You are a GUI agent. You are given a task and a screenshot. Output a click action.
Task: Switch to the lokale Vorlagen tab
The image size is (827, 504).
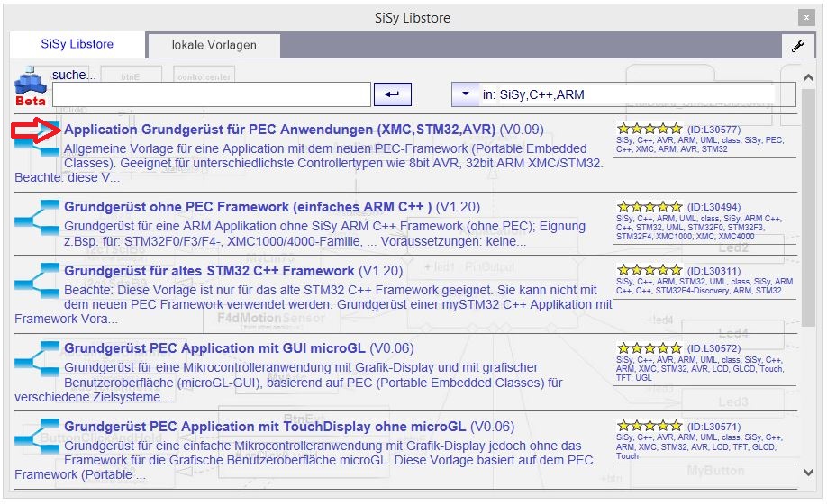214,45
